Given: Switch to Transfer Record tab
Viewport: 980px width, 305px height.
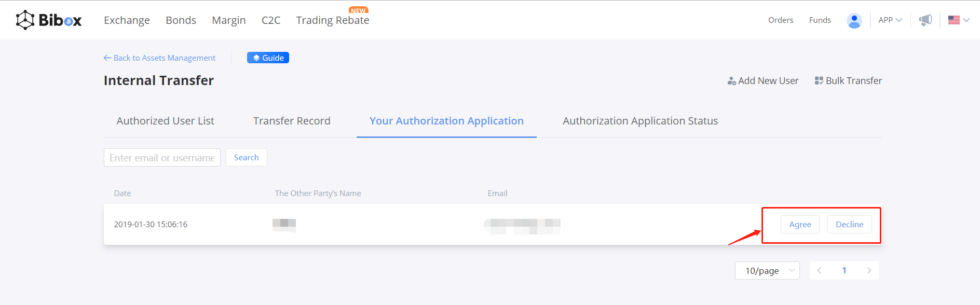Looking at the screenshot, I should [x=292, y=121].
